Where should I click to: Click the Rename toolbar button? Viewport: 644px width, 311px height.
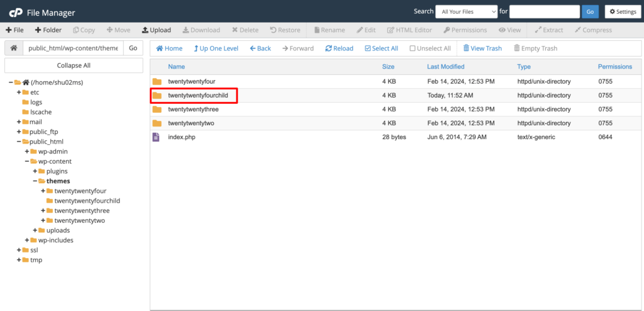click(x=330, y=30)
